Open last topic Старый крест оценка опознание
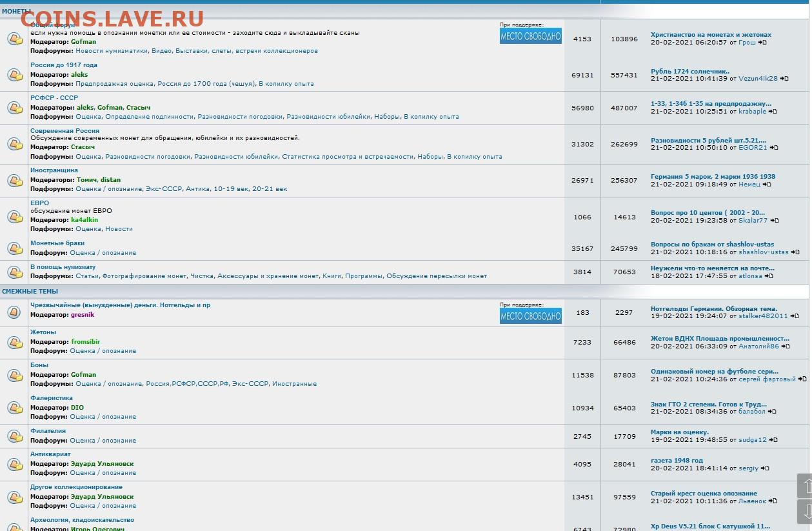812x531 pixels. [x=704, y=494]
